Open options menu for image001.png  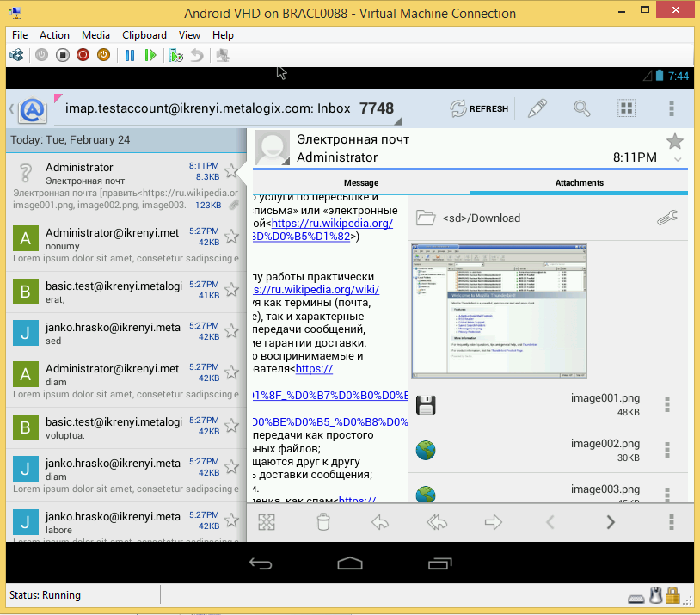tap(667, 404)
